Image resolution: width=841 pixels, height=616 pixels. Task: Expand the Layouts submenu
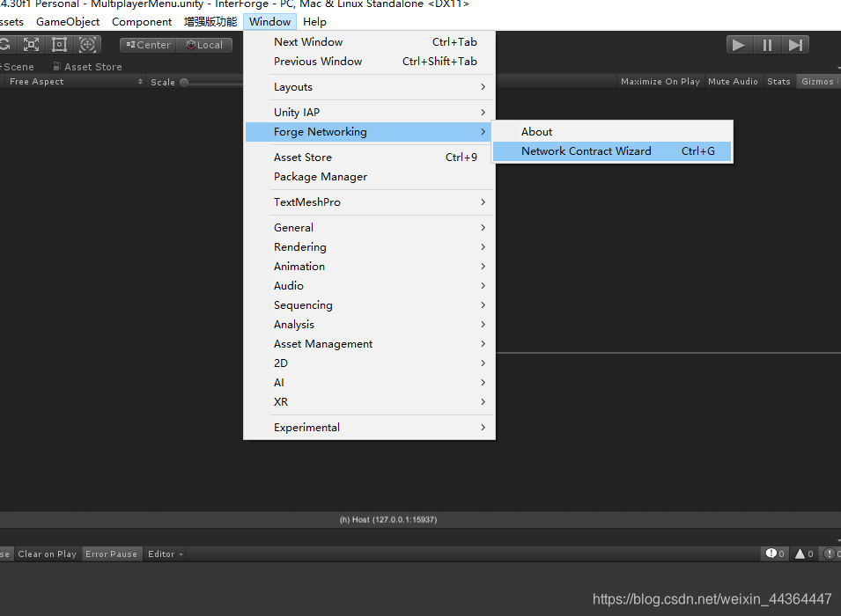369,87
